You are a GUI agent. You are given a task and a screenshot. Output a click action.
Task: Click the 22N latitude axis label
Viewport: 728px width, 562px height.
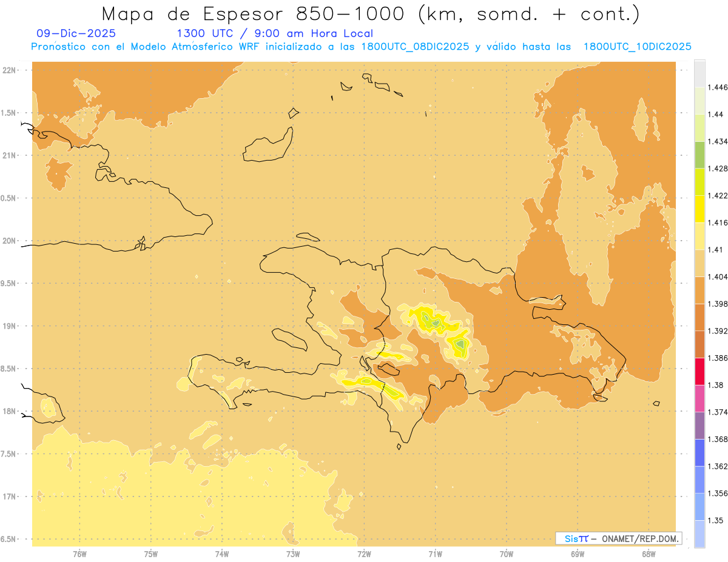pos(9,70)
